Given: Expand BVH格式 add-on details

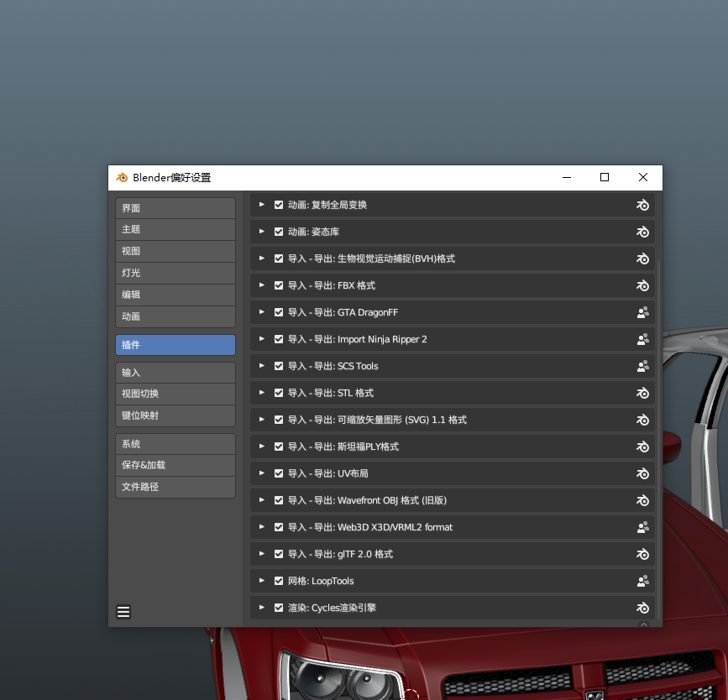Looking at the screenshot, I should click(262, 258).
